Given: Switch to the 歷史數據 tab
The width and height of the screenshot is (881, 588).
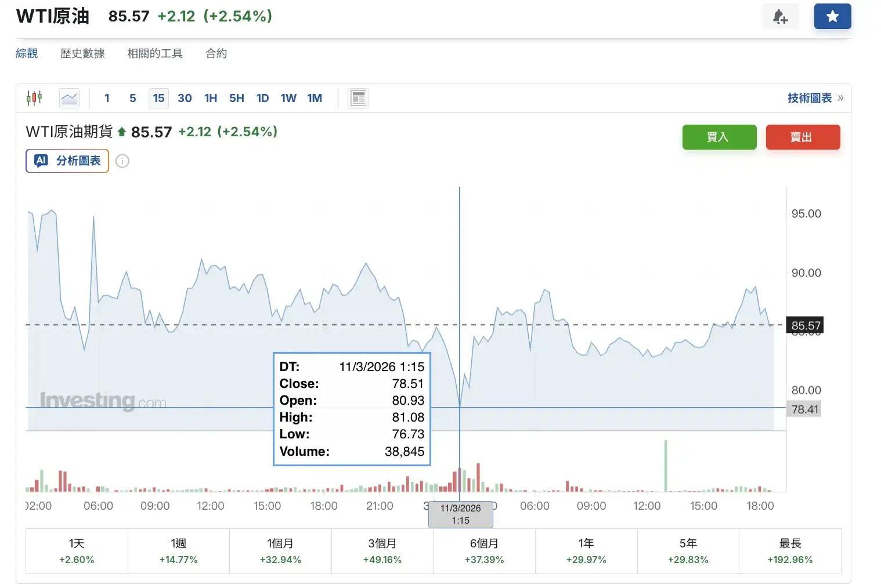Looking at the screenshot, I should tap(82, 53).
